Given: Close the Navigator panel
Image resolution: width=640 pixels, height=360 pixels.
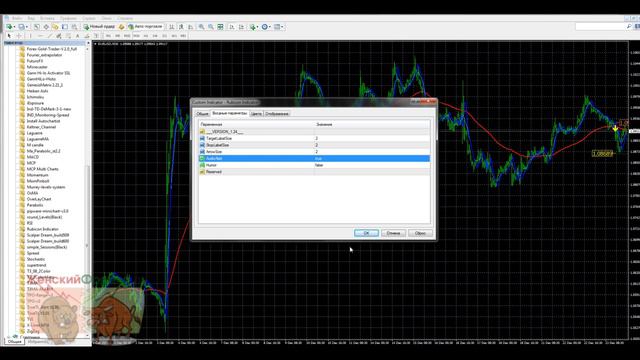Looking at the screenshot, I should coord(88,43).
